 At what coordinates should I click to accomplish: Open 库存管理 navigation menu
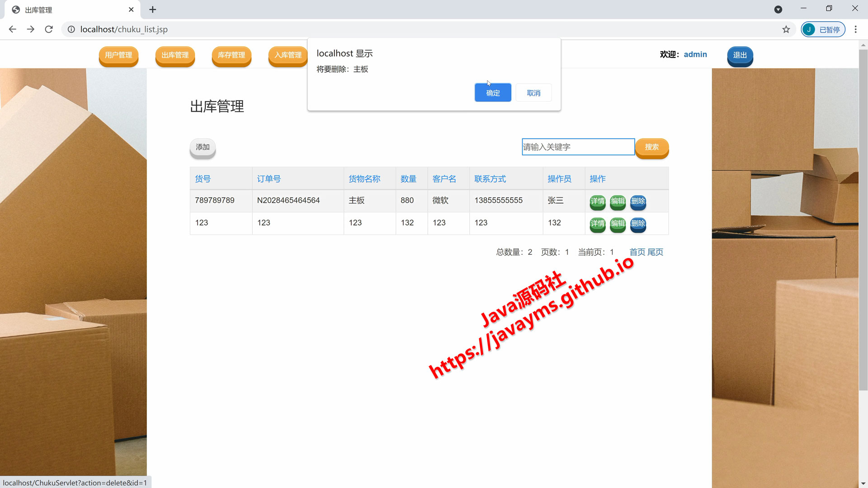tap(231, 55)
